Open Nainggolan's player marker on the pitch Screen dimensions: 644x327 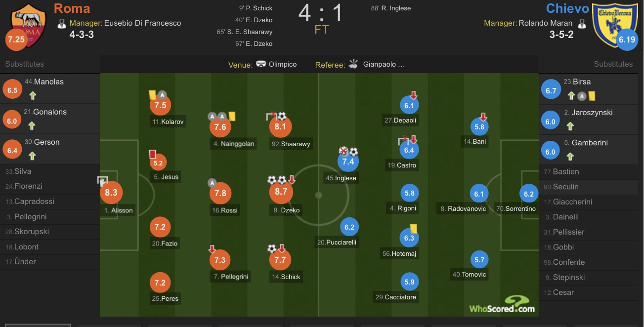point(220,127)
